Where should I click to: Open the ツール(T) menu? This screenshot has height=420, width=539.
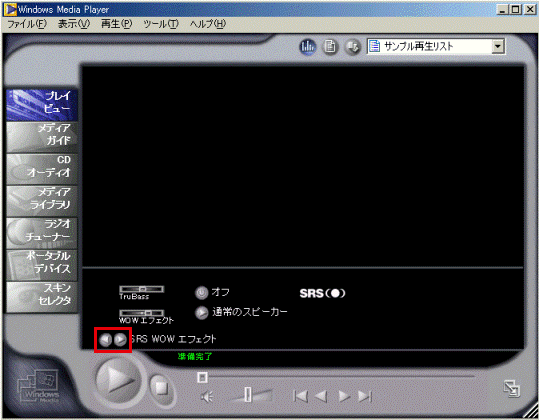[x=161, y=24]
